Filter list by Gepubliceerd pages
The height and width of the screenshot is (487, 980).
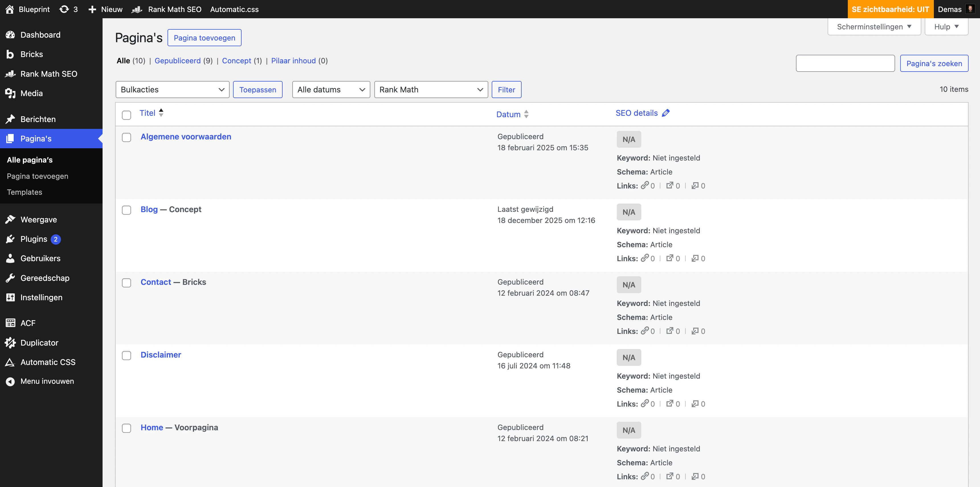coord(177,61)
